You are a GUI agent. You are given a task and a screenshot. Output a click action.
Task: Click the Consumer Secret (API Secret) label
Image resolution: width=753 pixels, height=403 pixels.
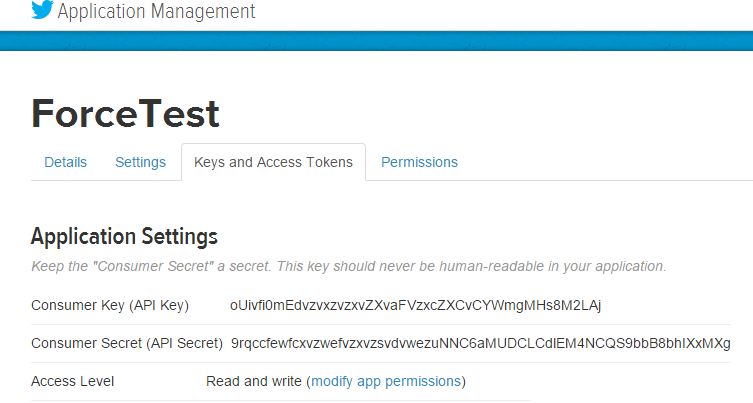coord(127,343)
